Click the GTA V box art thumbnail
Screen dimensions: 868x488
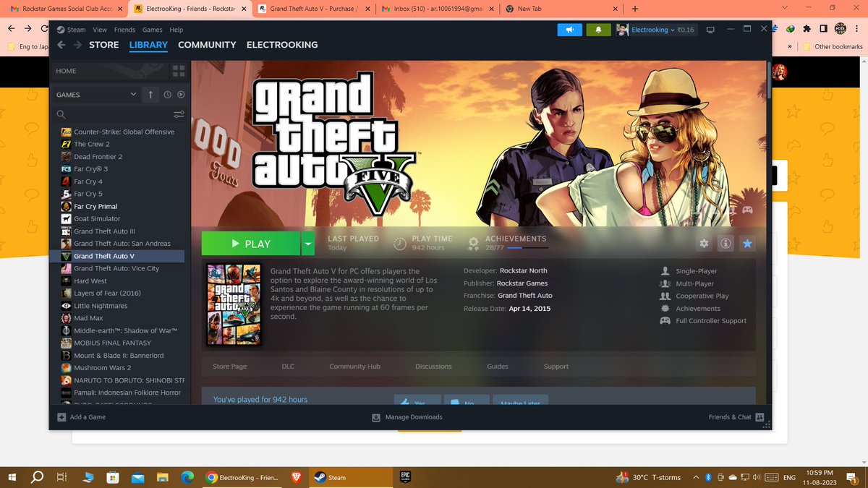[x=233, y=304]
